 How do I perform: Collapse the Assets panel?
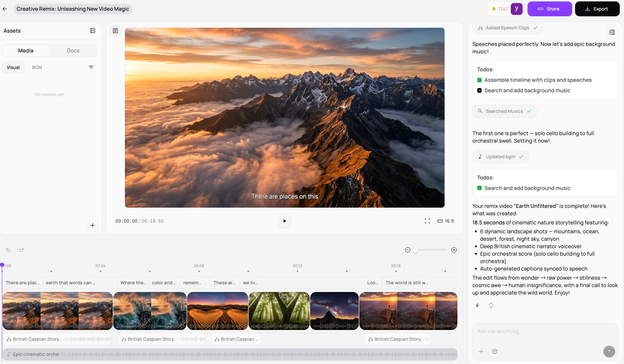pyautogui.click(x=92, y=31)
